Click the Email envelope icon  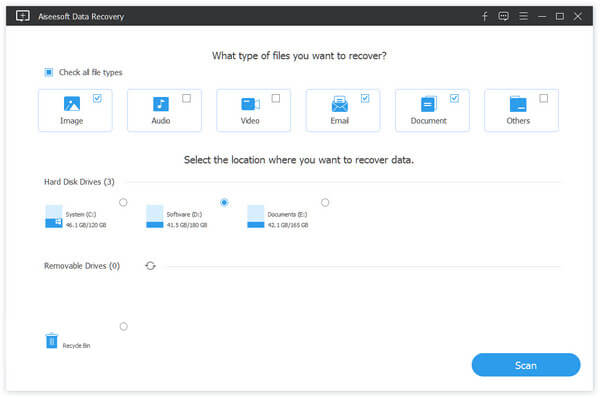(340, 104)
